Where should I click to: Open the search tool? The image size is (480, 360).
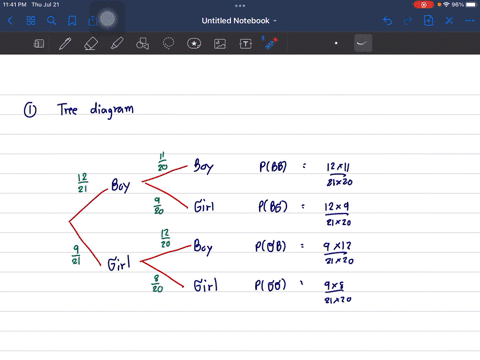click(x=51, y=21)
